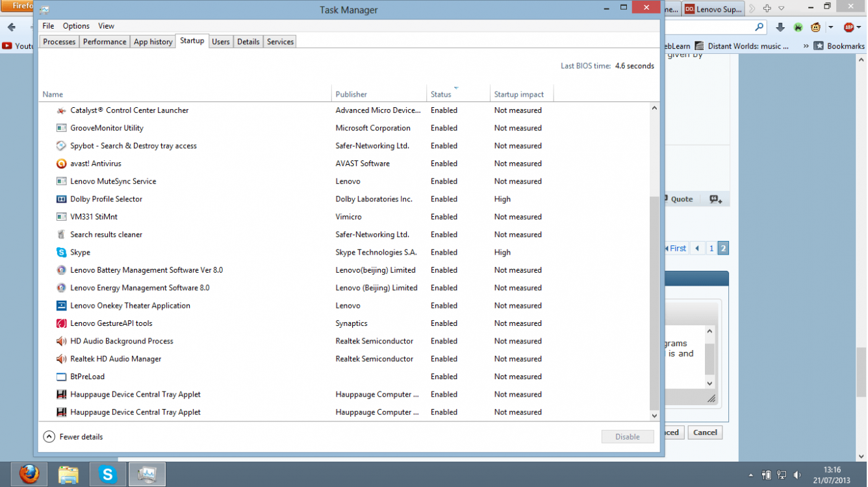
Task: Sort by Publisher column header
Action: (x=379, y=94)
